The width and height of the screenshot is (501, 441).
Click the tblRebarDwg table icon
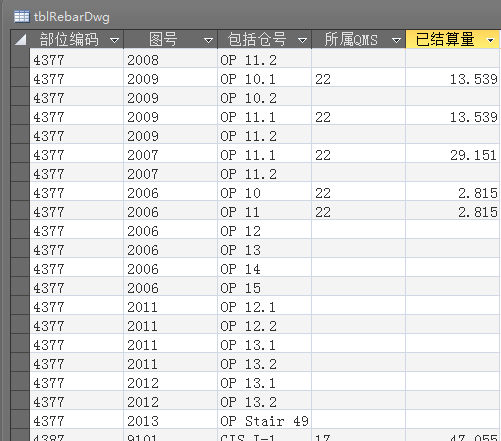pos(22,16)
